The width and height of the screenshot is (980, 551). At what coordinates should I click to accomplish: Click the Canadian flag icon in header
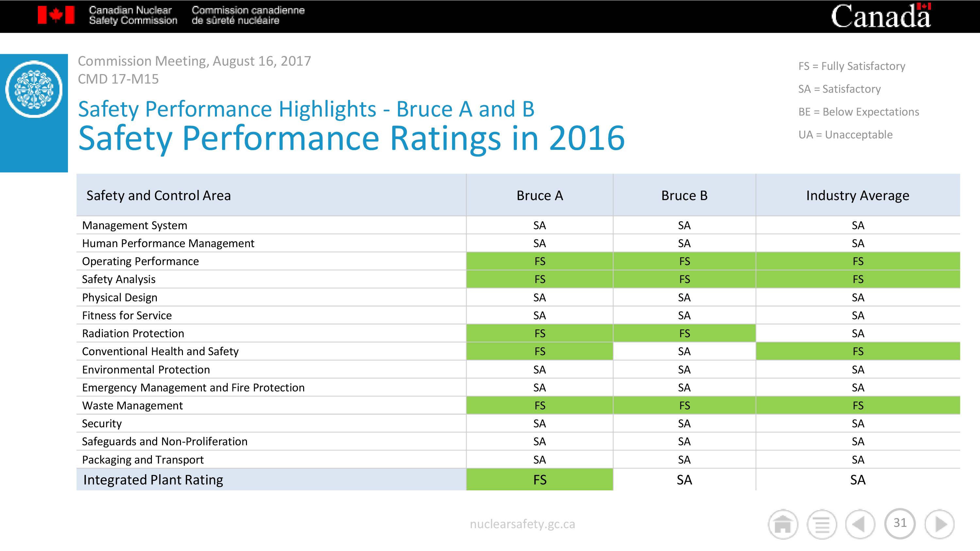[x=56, y=15]
